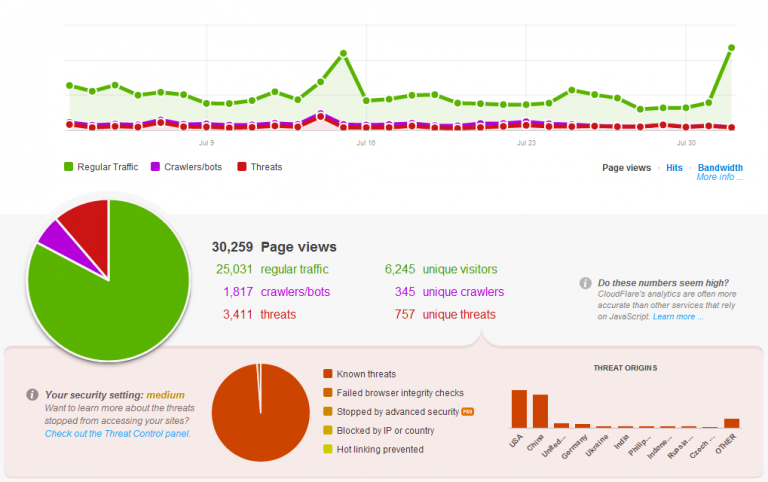Click the Known threats legend swatch
768x482 pixels.
point(328,374)
